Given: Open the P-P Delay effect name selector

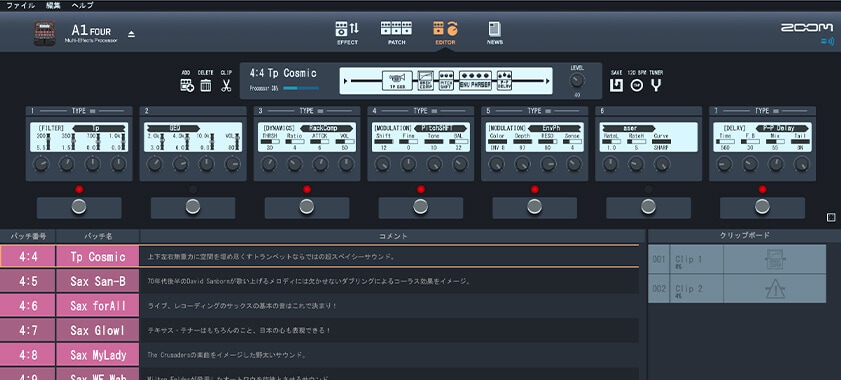Looking at the screenshot, I should [782, 128].
